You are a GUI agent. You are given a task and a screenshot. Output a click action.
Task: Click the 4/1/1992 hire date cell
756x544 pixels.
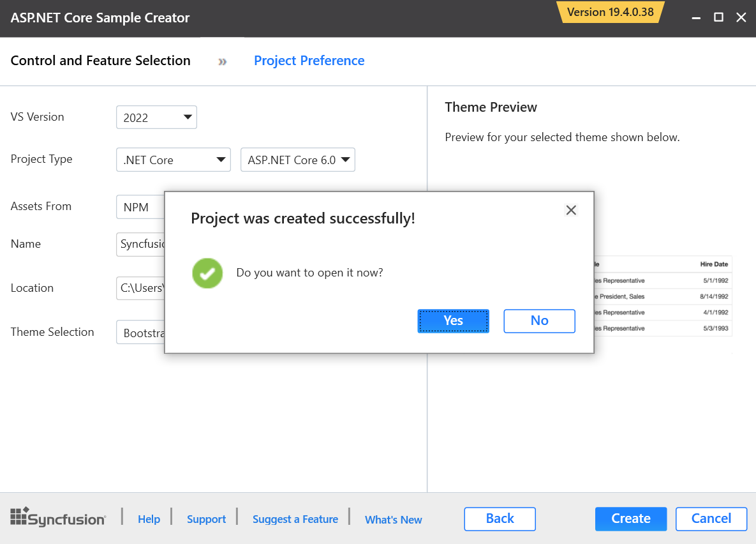point(716,312)
